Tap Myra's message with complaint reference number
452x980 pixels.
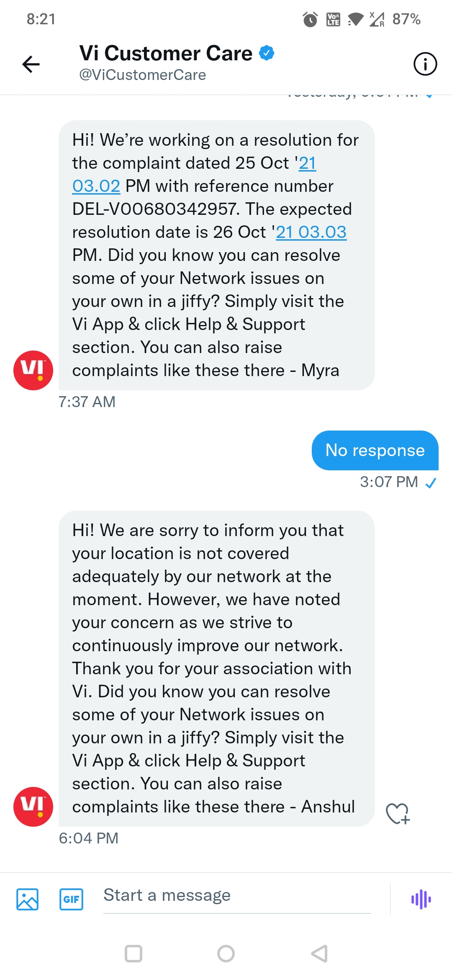click(216, 255)
